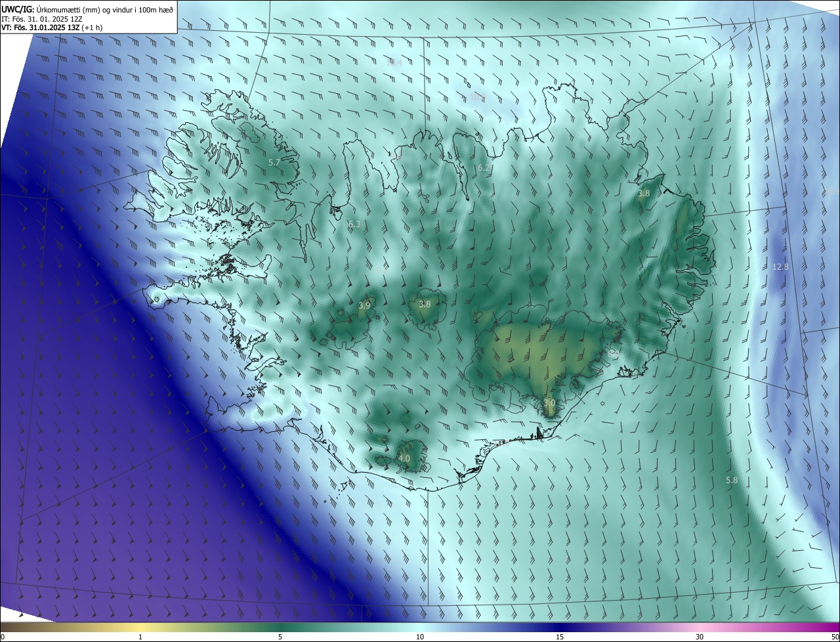Click the 3.0 value label below the large glacier
The image size is (840, 642).
[x=549, y=402]
